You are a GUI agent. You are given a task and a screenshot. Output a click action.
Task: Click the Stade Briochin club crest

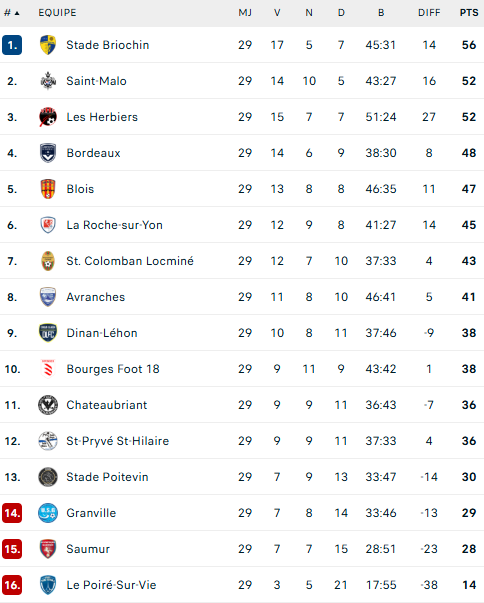48,45
